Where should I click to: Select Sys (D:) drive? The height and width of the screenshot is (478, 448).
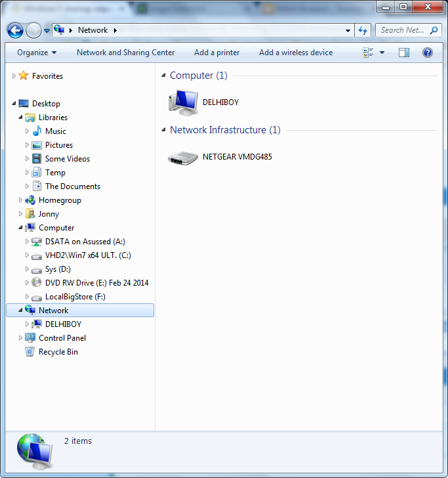click(58, 269)
